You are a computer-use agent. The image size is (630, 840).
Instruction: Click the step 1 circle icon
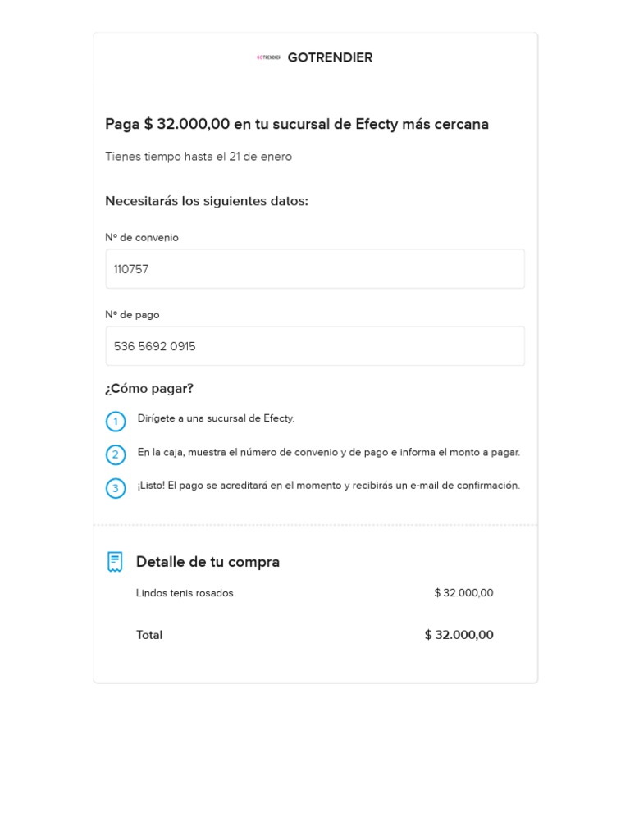click(x=116, y=422)
